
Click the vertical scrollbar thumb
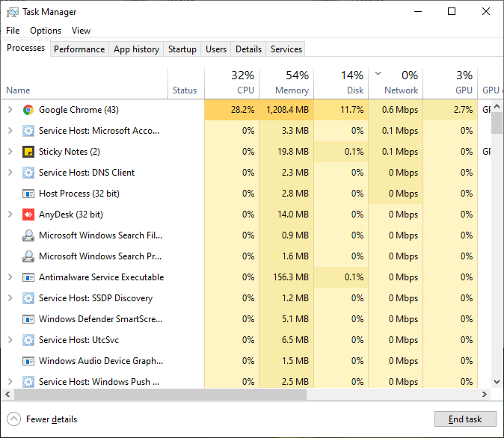tap(497, 123)
